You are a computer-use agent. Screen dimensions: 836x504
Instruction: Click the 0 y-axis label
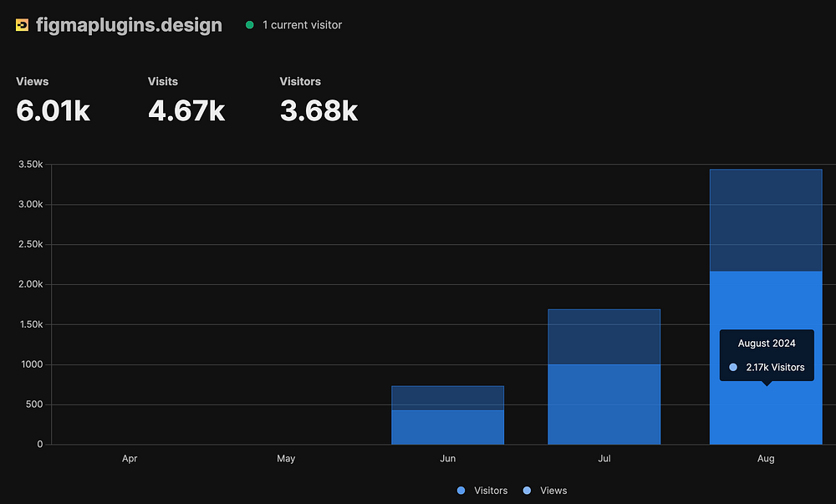40,445
